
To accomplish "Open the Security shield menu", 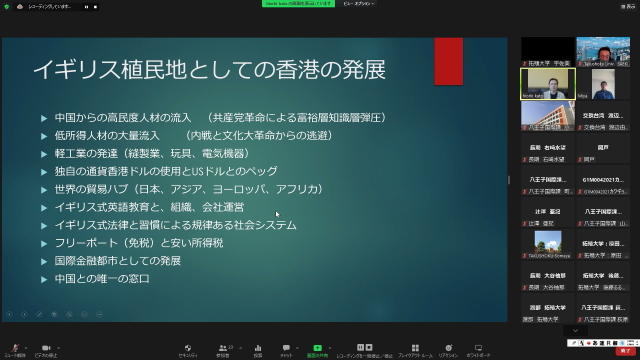I will [x=188, y=350].
